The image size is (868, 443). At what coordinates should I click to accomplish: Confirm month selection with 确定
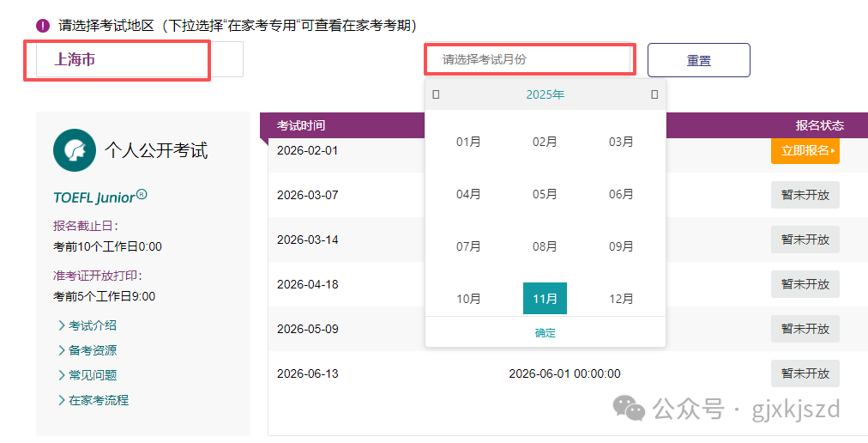(545, 333)
